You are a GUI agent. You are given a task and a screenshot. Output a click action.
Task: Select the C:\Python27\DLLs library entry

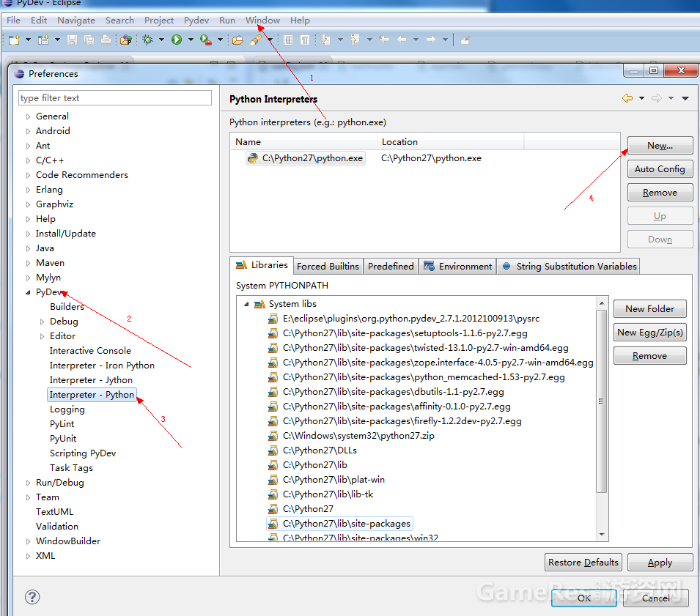(x=320, y=450)
